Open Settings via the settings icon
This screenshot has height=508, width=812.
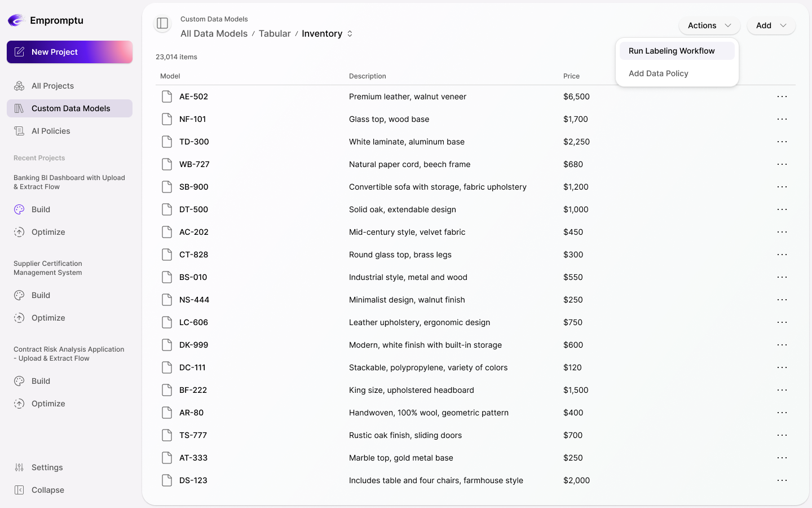(x=19, y=467)
